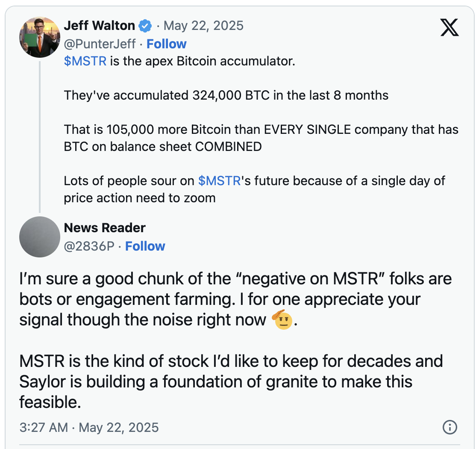Screen dimensions: 476x449
Task: Click Jeff Walton's verified badge
Action: 145,26
